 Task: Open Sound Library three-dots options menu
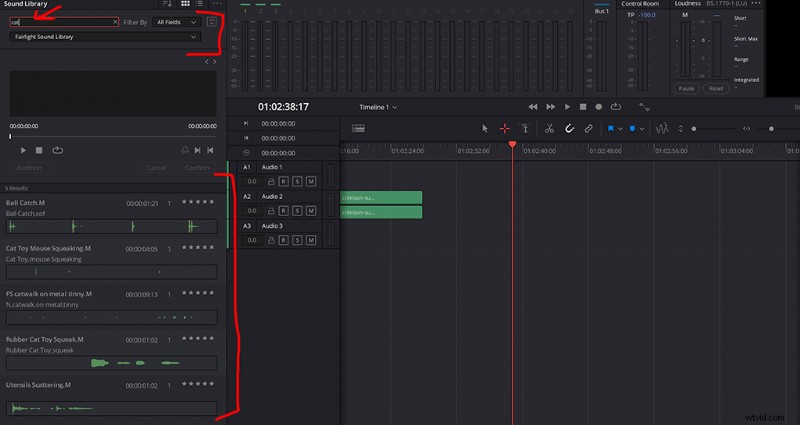pyautogui.click(x=217, y=4)
